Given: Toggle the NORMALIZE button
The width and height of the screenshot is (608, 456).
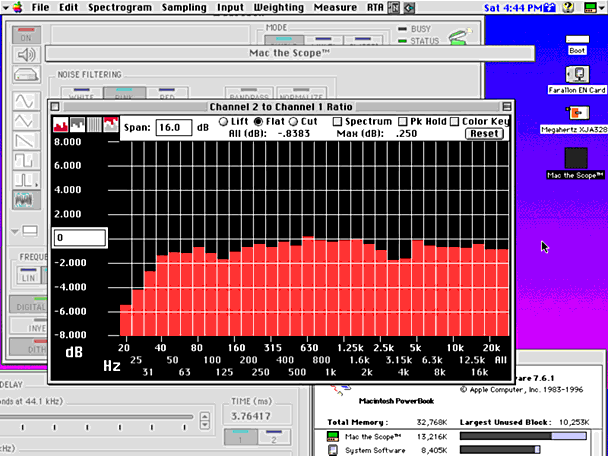Looking at the screenshot, I should pyautogui.click(x=301, y=93).
